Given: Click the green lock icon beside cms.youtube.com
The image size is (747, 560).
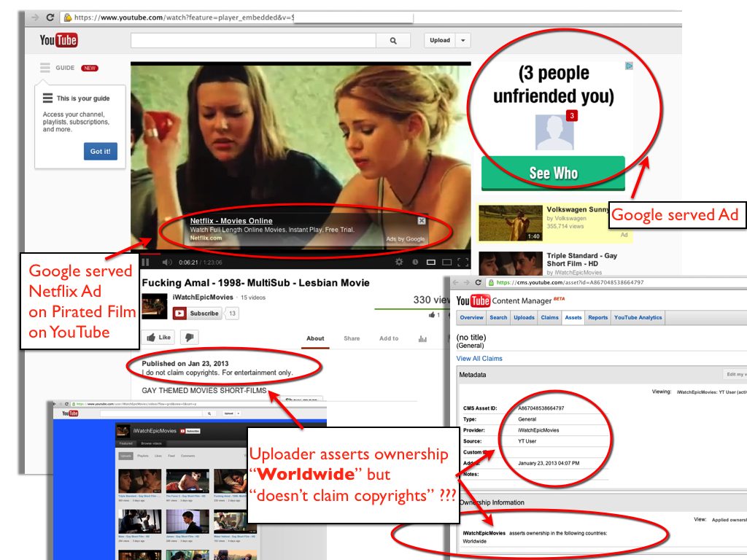Looking at the screenshot, I should [x=491, y=282].
